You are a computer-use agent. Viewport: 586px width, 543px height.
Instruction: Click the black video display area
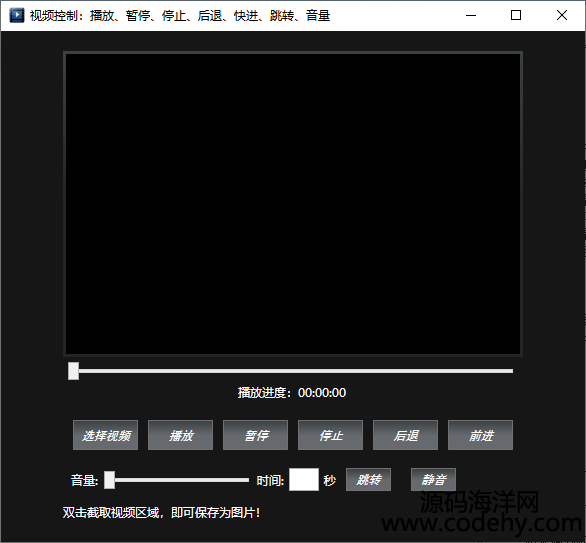(x=293, y=204)
